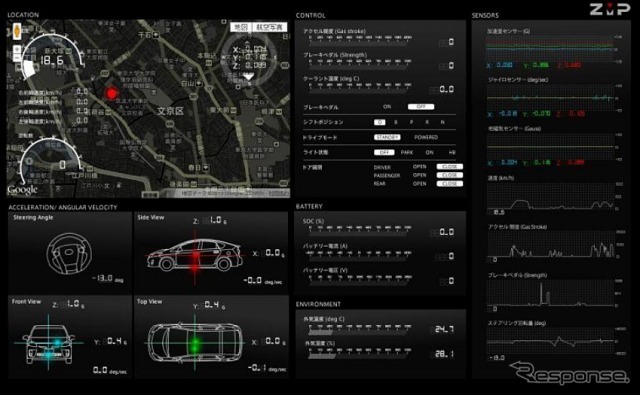Screen dimensions: 640x395
Task: Switch map to 航空写真 aerial view
Action: (x=269, y=27)
